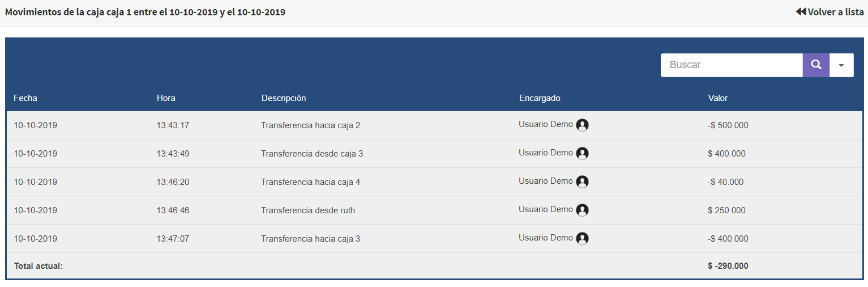
Task: Select the Transferencia desde ruth entry
Action: click(308, 210)
